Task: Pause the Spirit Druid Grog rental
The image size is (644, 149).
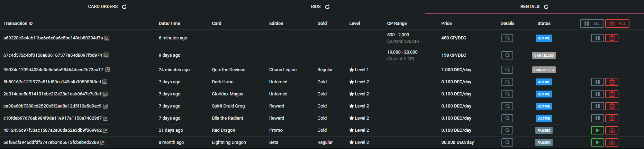Action: pyautogui.click(x=598, y=106)
